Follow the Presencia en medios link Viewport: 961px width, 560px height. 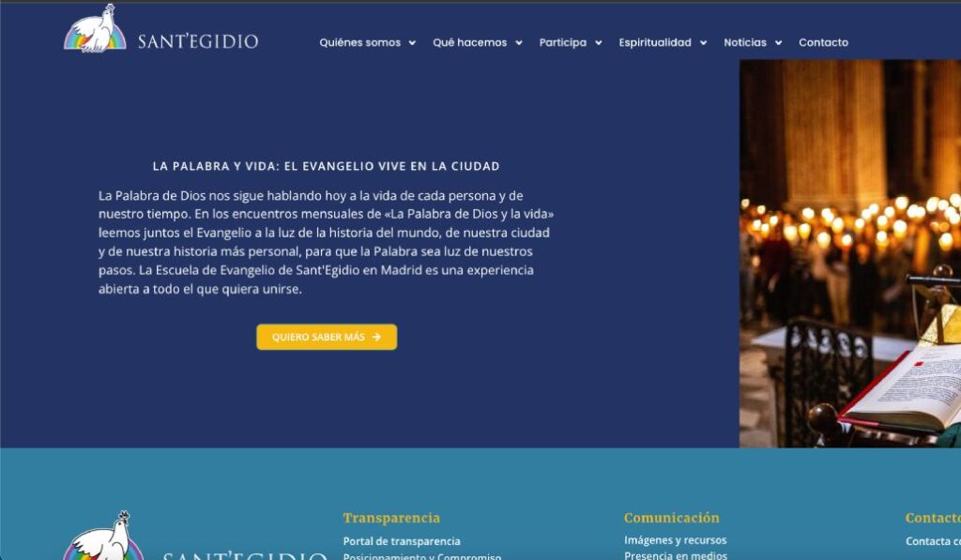[x=675, y=555]
